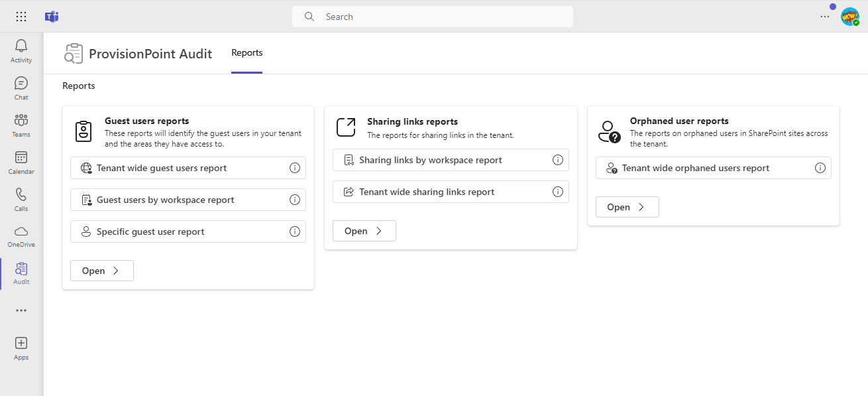Viewport: 868px width, 396px height.
Task: Click Open under Guest users reports
Action: coord(102,271)
